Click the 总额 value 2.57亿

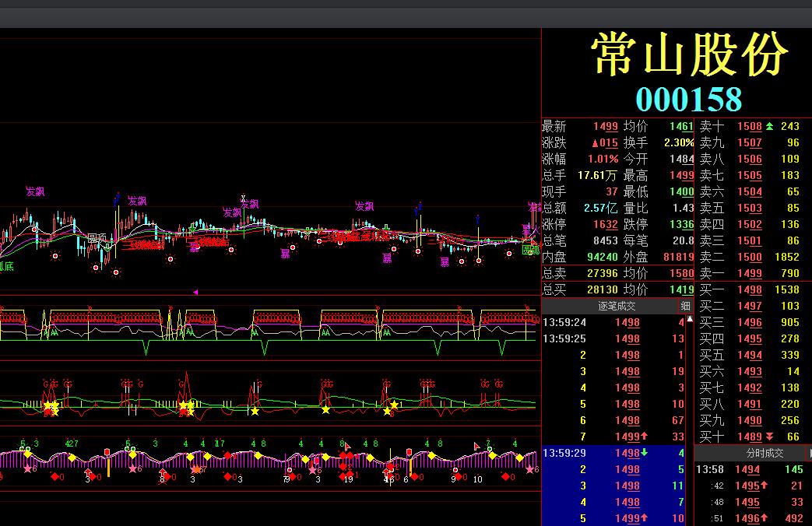600,208
